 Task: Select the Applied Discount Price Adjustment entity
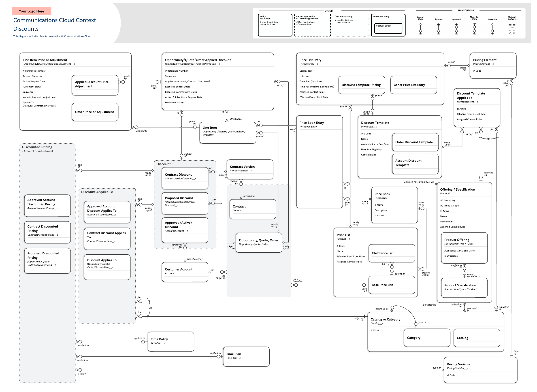pyautogui.click(x=95, y=85)
